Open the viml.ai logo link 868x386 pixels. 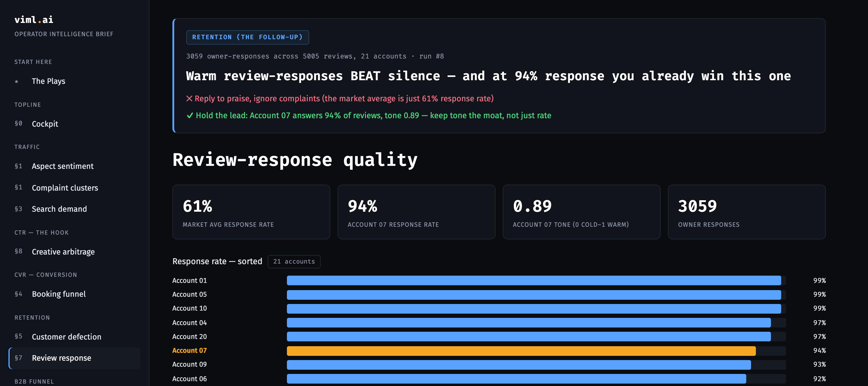(34, 20)
